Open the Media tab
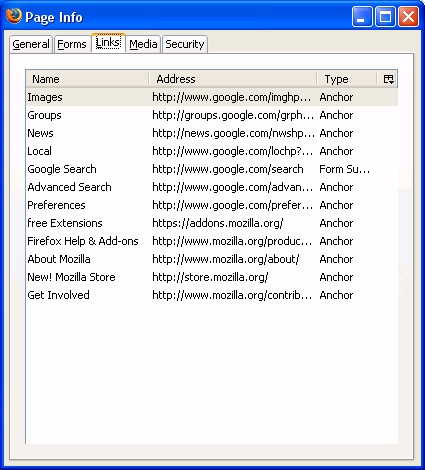The image size is (425, 470). tap(143, 44)
